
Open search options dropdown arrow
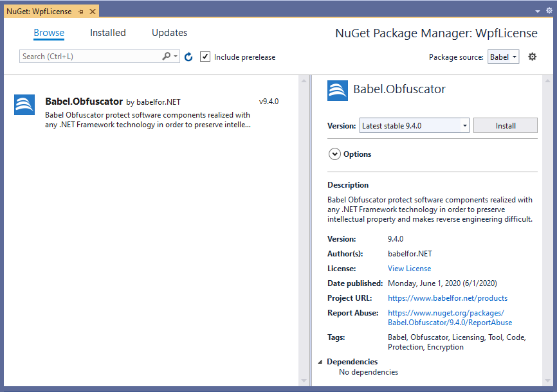(x=176, y=56)
